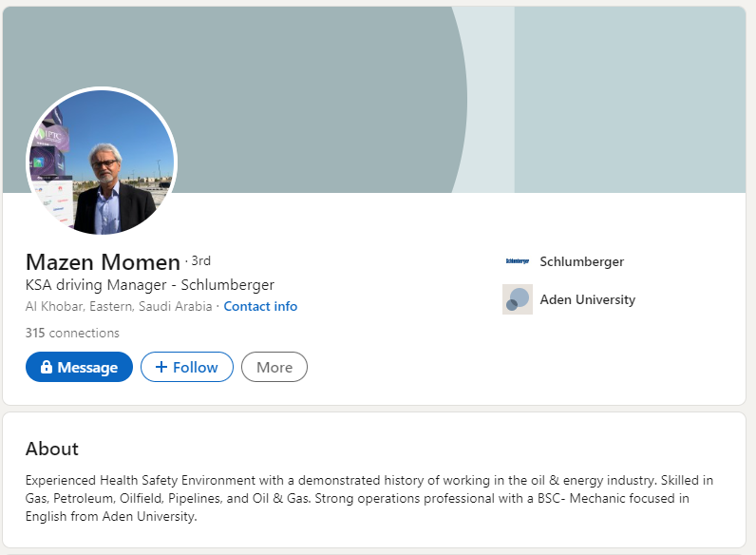Click the plus icon on Follow button
This screenshot has width=756, height=555.
[161, 367]
